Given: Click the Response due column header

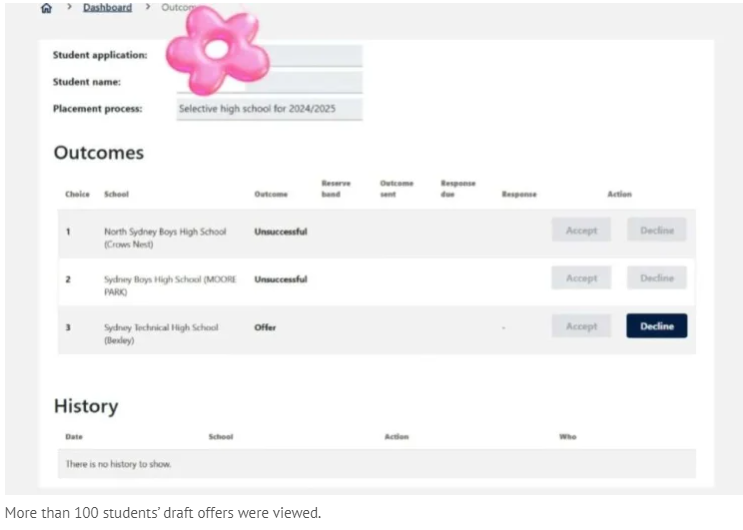Looking at the screenshot, I should (x=458, y=188).
